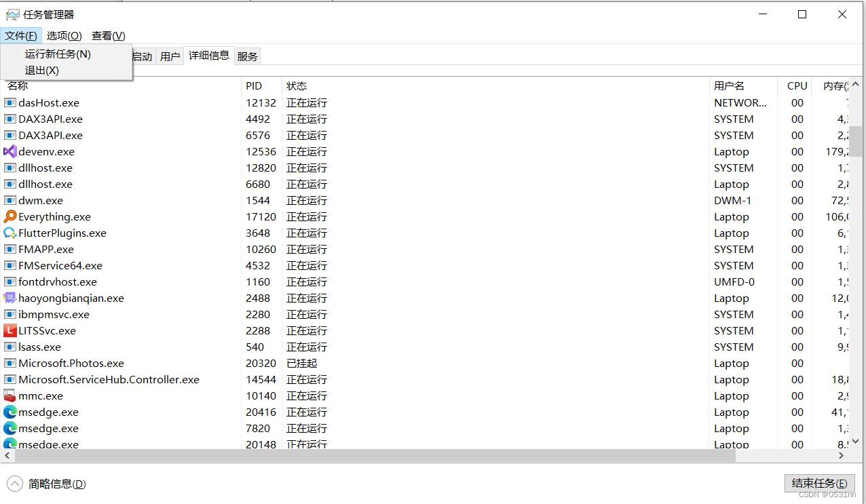Select PID cell 10140
866x504 pixels.
click(x=261, y=396)
